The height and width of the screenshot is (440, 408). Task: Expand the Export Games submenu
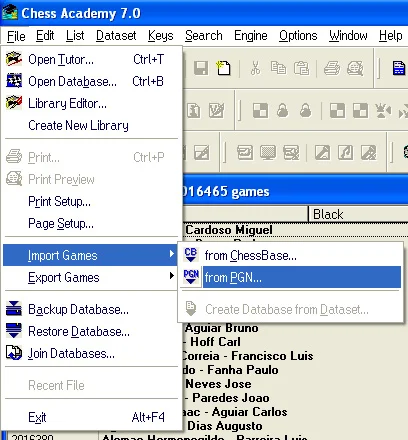tap(91, 277)
